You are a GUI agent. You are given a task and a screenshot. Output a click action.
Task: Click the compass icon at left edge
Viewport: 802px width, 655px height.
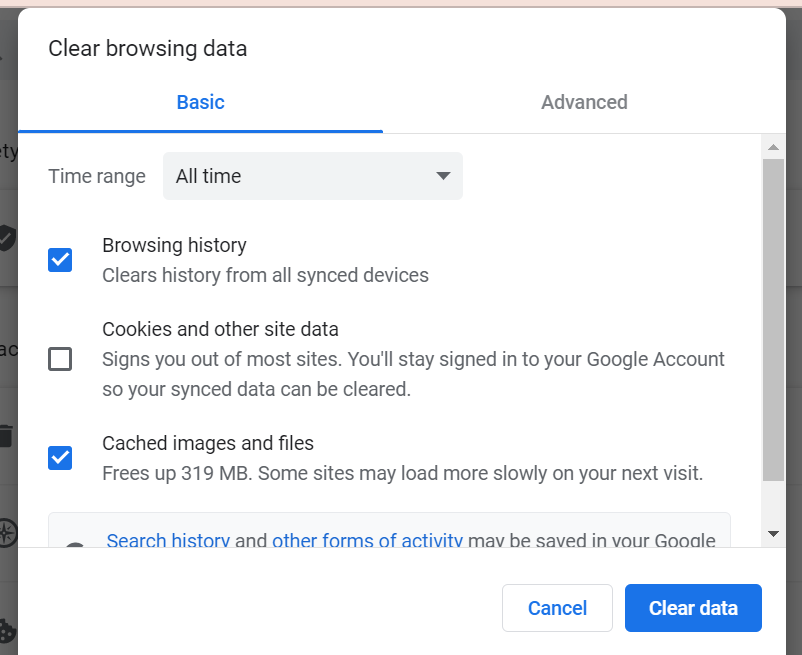(8, 533)
